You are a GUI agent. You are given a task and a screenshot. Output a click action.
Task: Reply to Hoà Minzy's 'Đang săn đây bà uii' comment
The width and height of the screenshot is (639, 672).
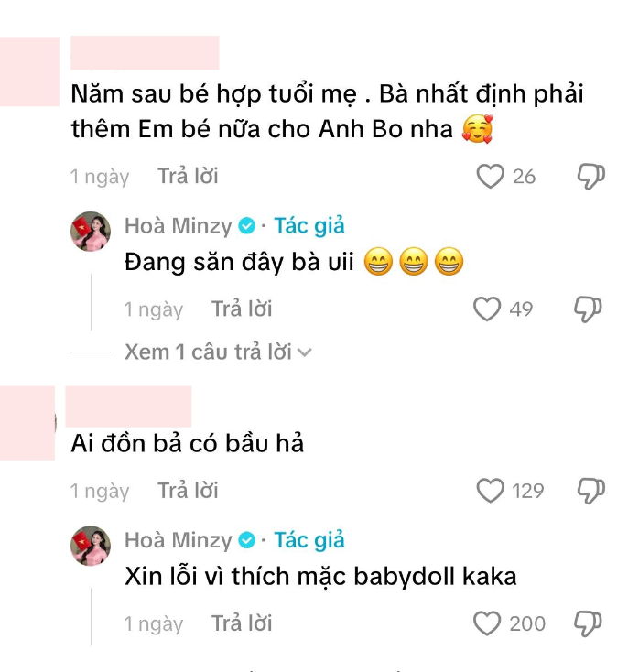click(242, 309)
